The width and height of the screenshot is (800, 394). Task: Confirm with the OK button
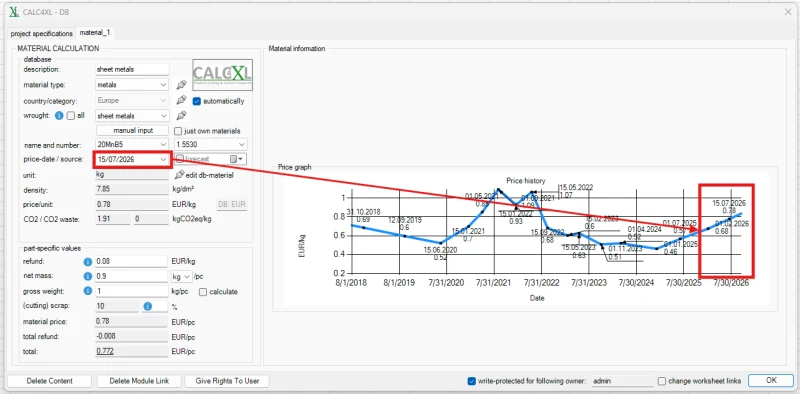point(771,380)
